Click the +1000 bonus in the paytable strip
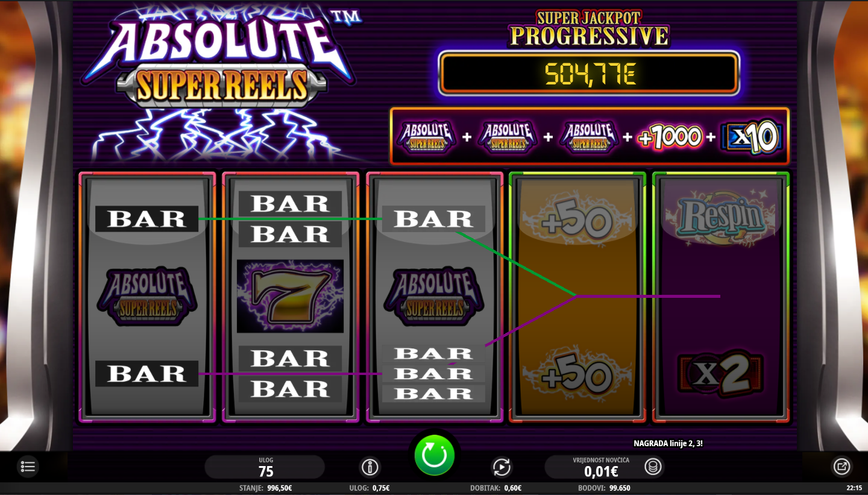 (x=671, y=137)
